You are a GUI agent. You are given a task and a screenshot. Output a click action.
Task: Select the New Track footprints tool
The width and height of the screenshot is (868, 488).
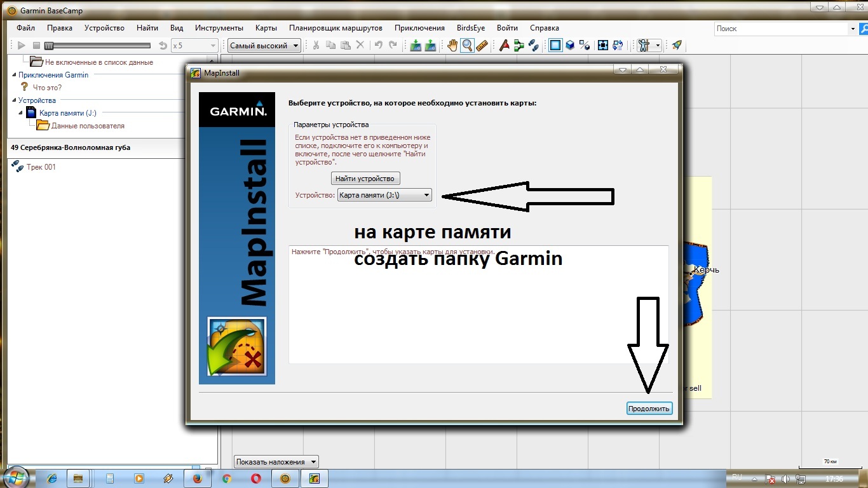pyautogui.click(x=534, y=46)
